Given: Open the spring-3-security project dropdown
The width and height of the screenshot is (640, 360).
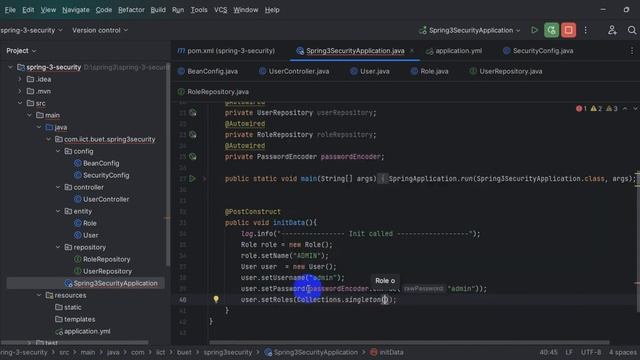Looking at the screenshot, I should click(31, 30).
